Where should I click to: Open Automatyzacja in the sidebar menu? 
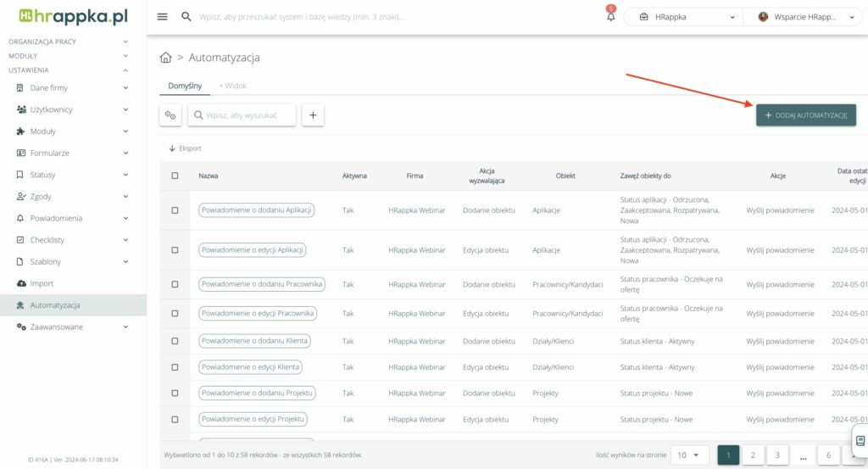(x=55, y=305)
